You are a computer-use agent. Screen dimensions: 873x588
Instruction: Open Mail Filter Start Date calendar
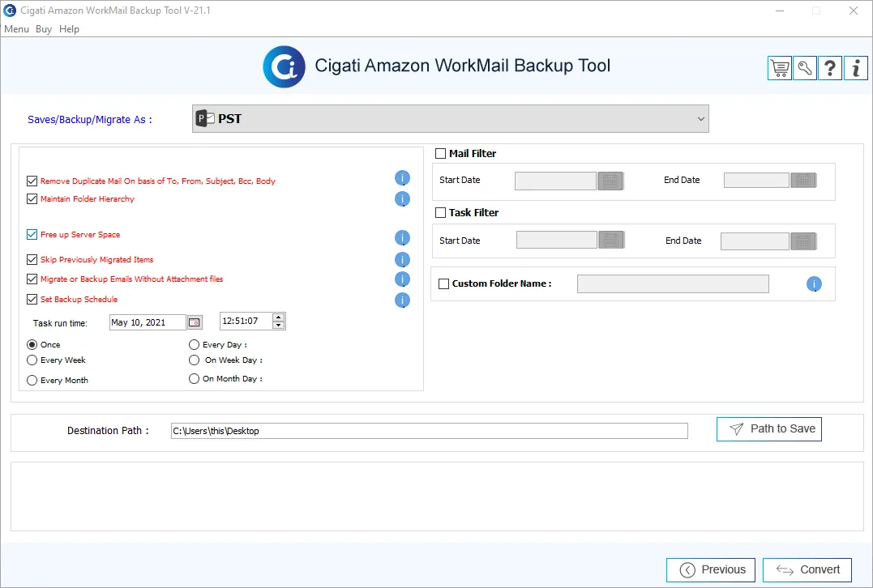pos(610,181)
